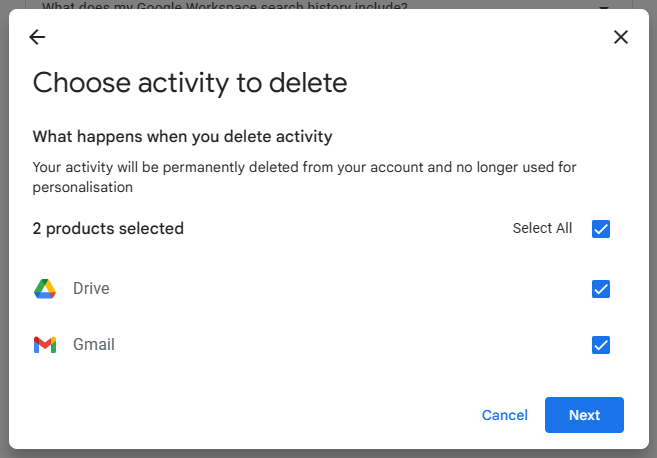Uncheck the Select All checkbox
The image size is (657, 458).
(600, 229)
